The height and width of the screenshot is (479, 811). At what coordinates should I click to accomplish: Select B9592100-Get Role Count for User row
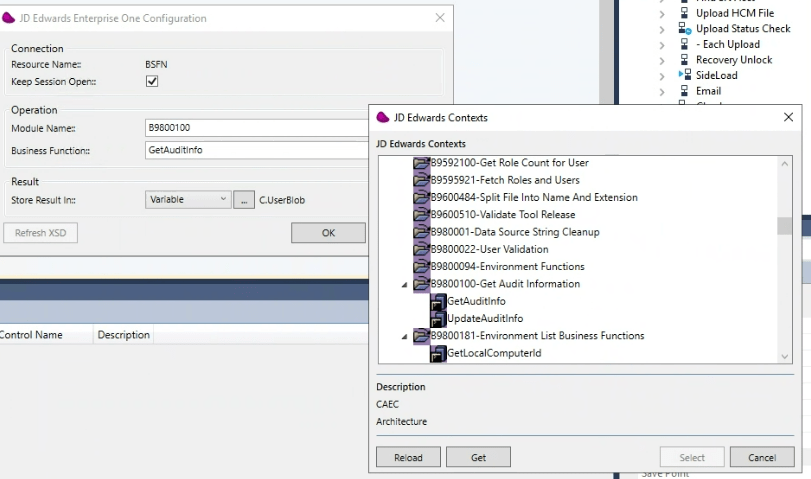[x=509, y=163]
